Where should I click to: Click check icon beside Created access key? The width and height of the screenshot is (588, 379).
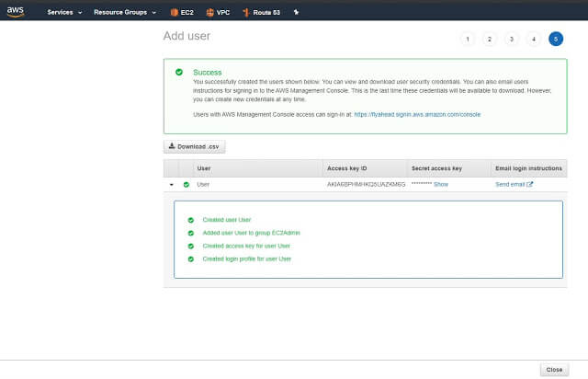click(191, 246)
